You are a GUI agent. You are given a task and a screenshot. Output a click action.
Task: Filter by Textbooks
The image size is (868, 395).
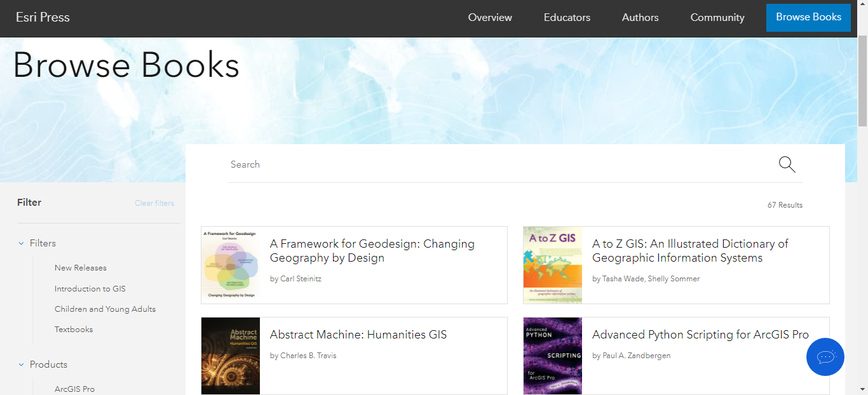tap(74, 330)
